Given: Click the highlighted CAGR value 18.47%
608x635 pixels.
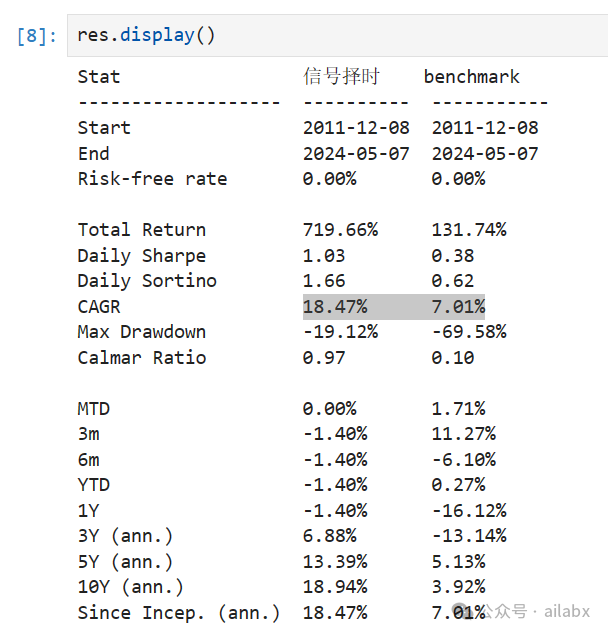Looking at the screenshot, I should pyautogui.click(x=335, y=307).
